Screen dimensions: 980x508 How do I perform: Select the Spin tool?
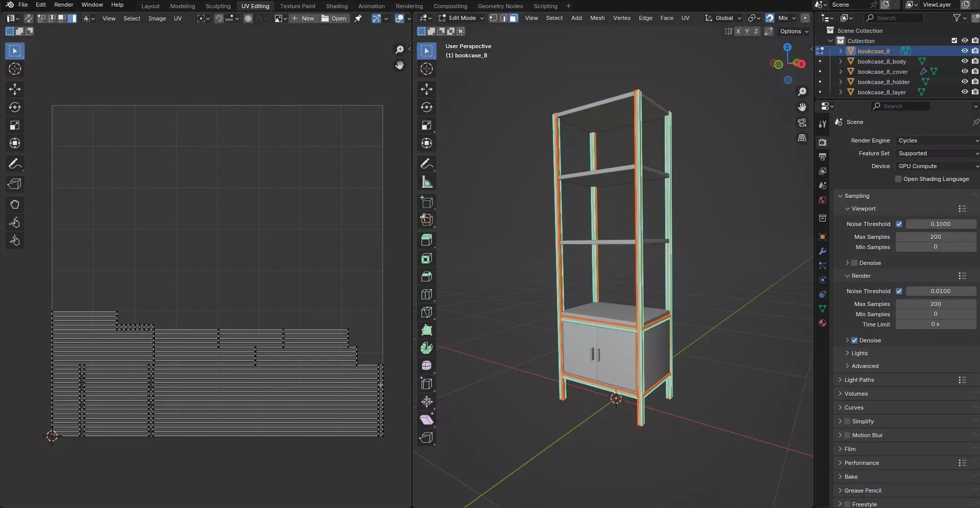click(426, 348)
